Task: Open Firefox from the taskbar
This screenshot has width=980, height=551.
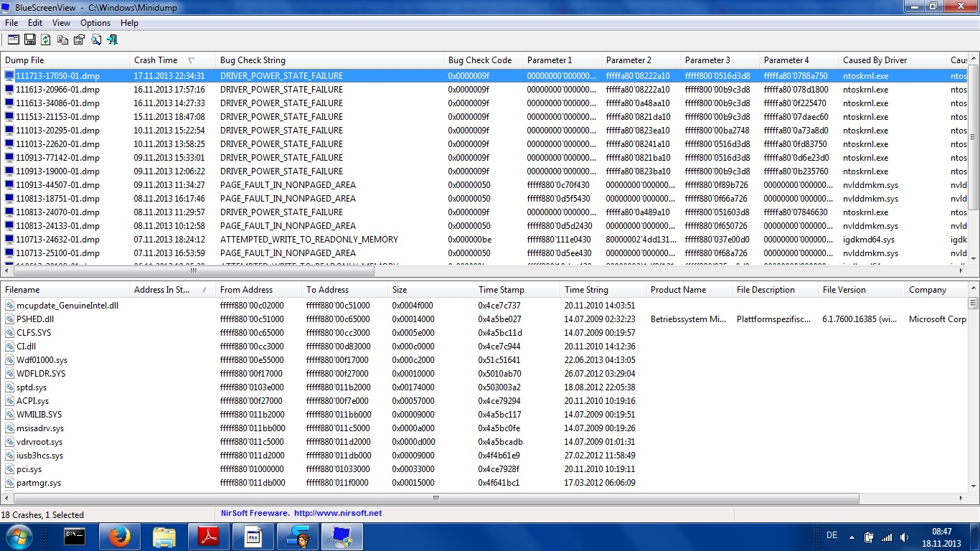Action: click(x=119, y=537)
